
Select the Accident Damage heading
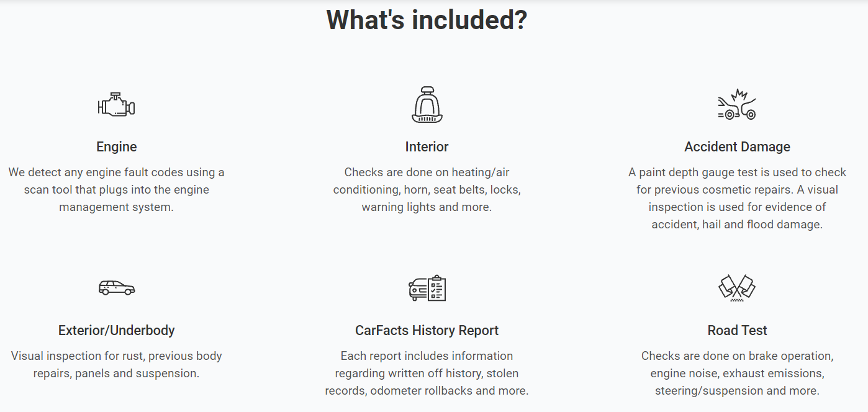[737, 147]
